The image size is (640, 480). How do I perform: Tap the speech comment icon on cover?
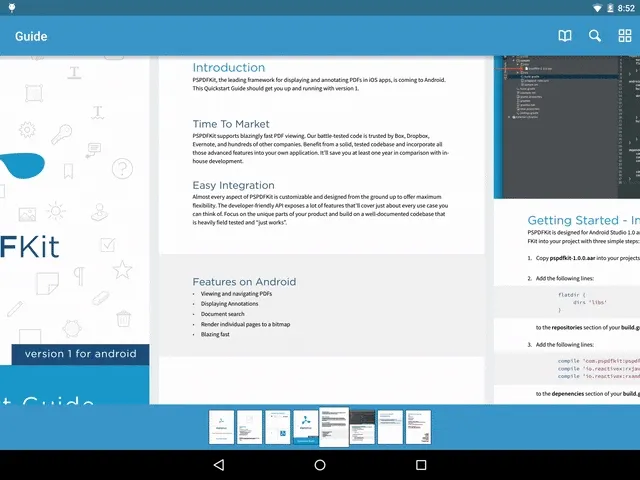93,150
